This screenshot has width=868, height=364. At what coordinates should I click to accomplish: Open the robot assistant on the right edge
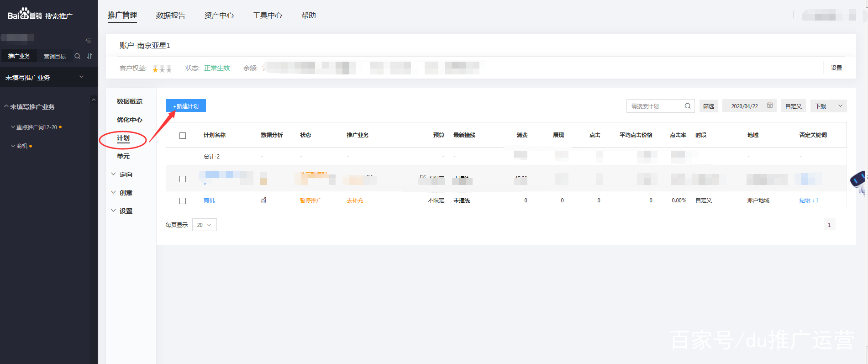[858, 183]
